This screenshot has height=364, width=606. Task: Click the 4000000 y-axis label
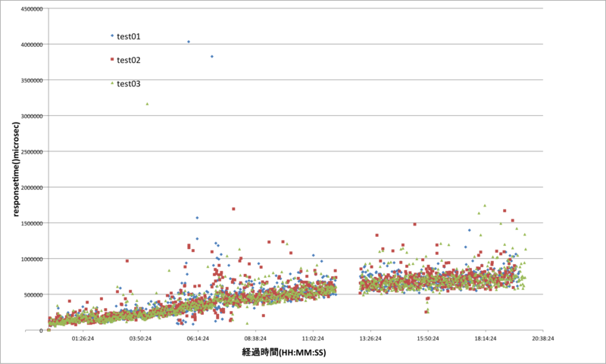point(32,45)
